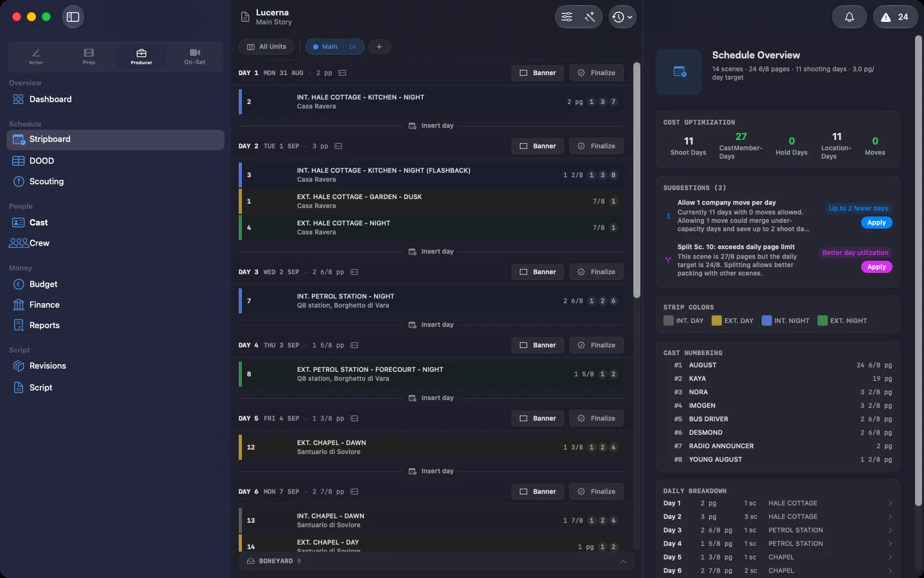The width and height of the screenshot is (924, 578).
Task: Click the overview panel vertical scrollbar
Action: (919, 270)
